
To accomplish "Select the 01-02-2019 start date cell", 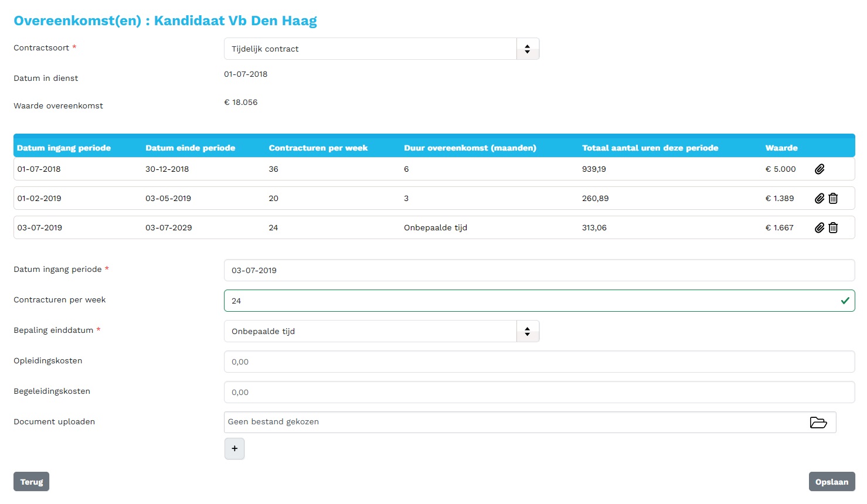I will coord(39,198).
